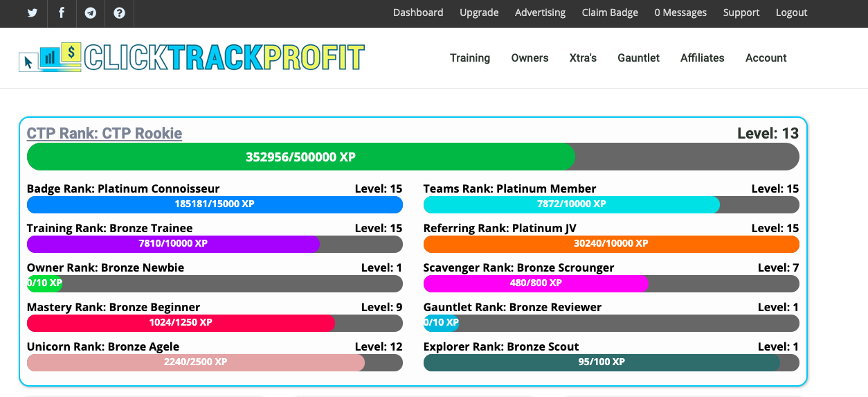Open the Twitter icon in top bar
The height and width of the screenshot is (397, 868).
click(x=33, y=13)
